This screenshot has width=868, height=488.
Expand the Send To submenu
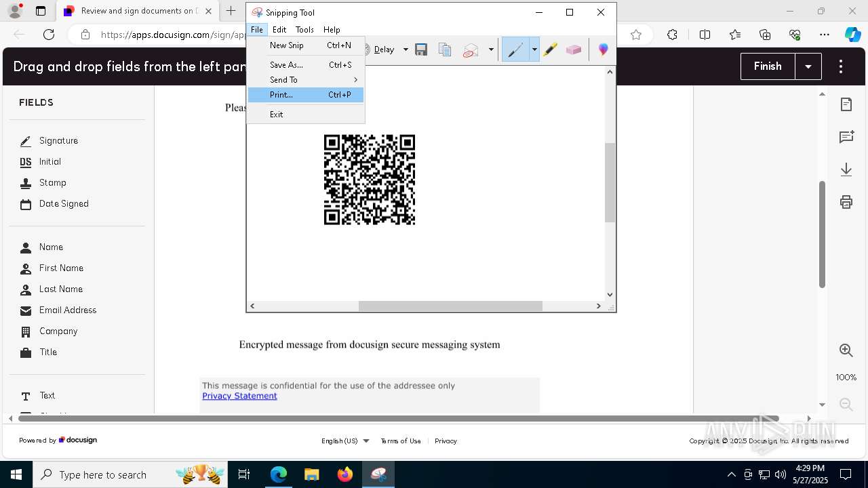pyautogui.click(x=306, y=80)
